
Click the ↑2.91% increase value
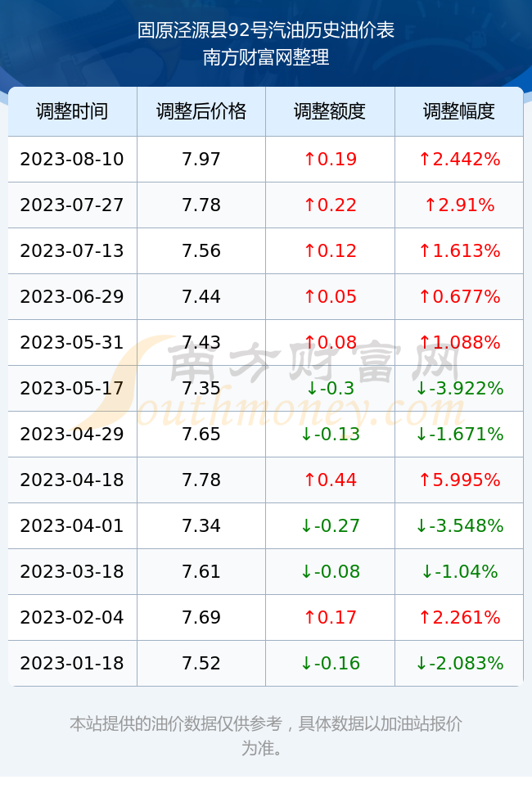click(459, 205)
